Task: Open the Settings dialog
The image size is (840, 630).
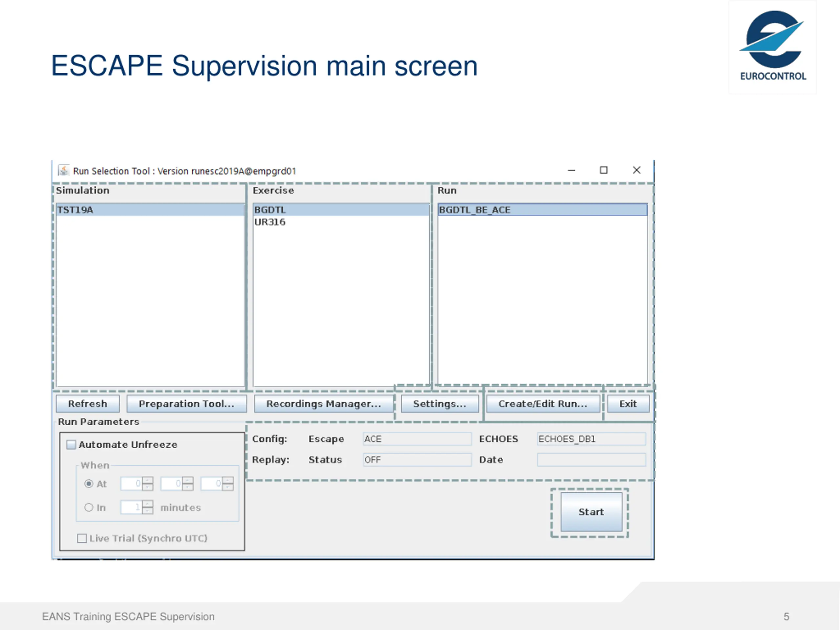Action: [x=440, y=404]
